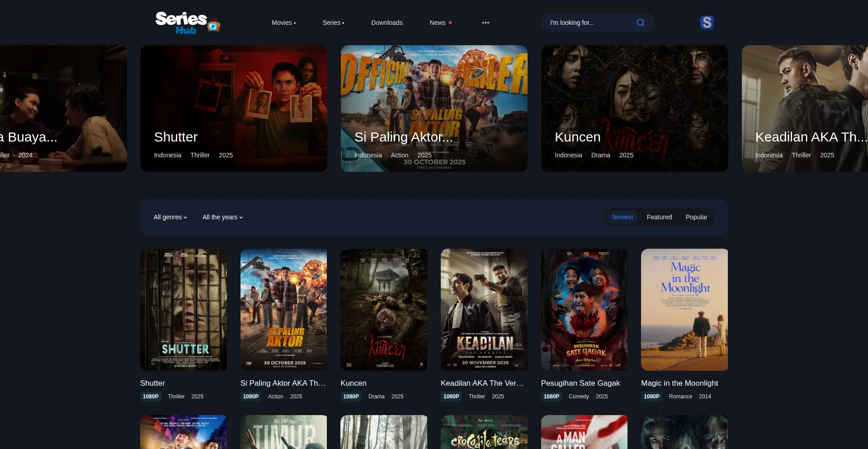Click the Magic in the Moonlight poster
868x449 pixels.
(x=684, y=310)
